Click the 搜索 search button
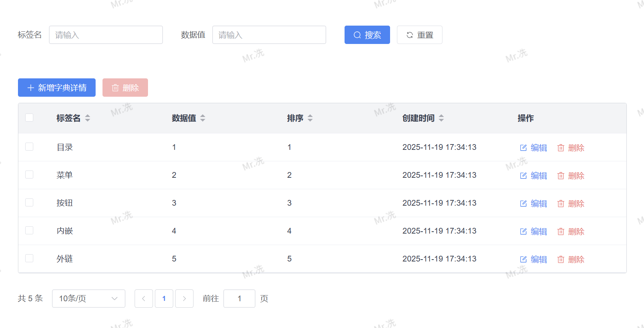The height and width of the screenshot is (328, 644). point(367,35)
